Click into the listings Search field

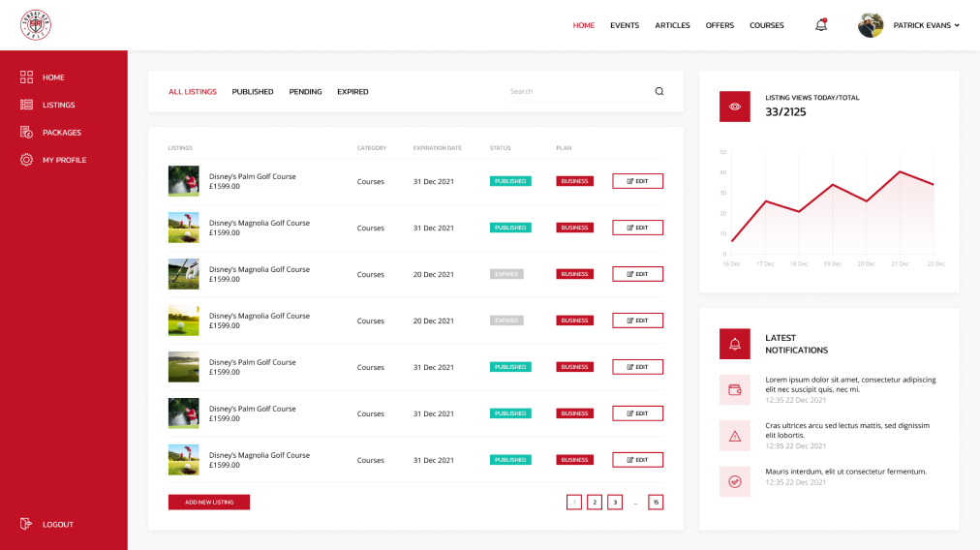click(x=576, y=91)
